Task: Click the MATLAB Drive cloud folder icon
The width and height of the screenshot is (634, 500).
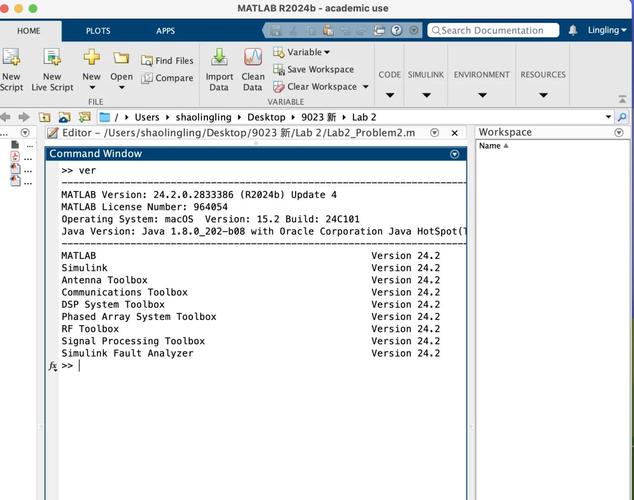Action: pos(64,117)
